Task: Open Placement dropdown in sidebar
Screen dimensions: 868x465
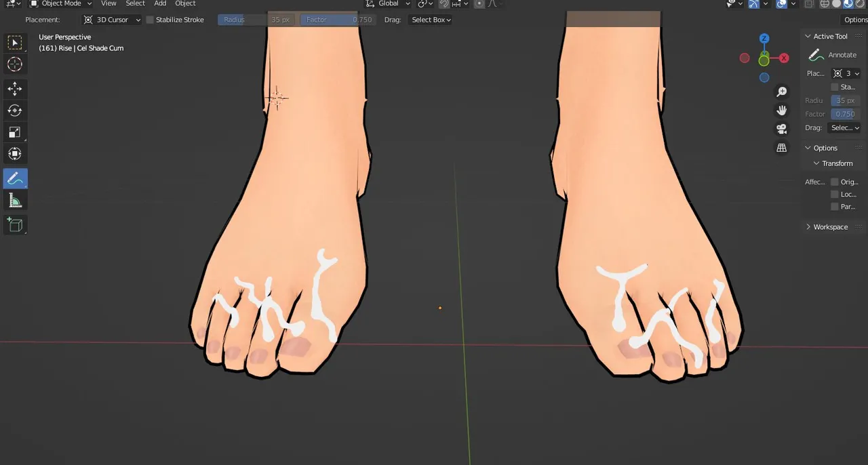Action: point(846,73)
